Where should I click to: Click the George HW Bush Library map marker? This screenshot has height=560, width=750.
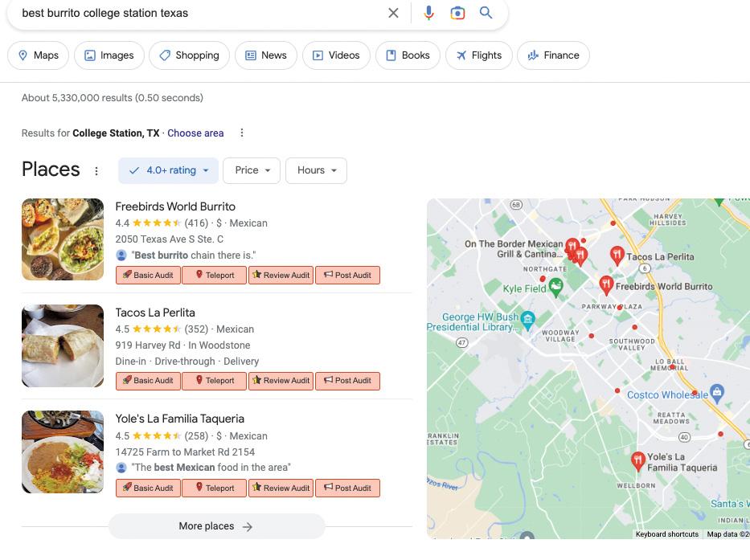527,320
